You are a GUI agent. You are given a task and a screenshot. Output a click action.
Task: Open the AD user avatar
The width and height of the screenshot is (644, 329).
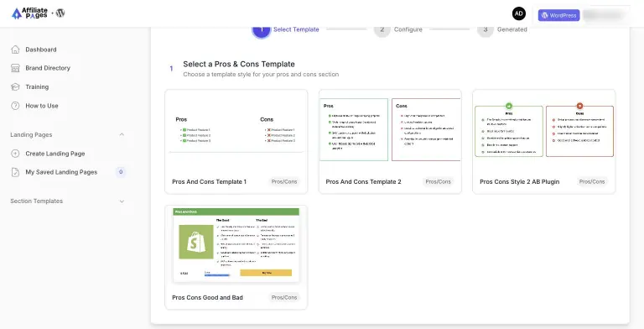click(519, 13)
